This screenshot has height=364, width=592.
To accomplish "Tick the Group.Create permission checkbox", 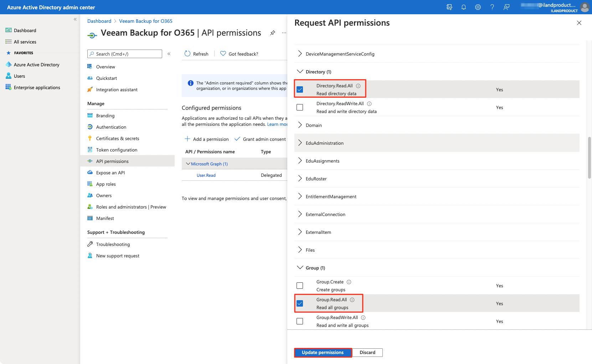I will 300,286.
